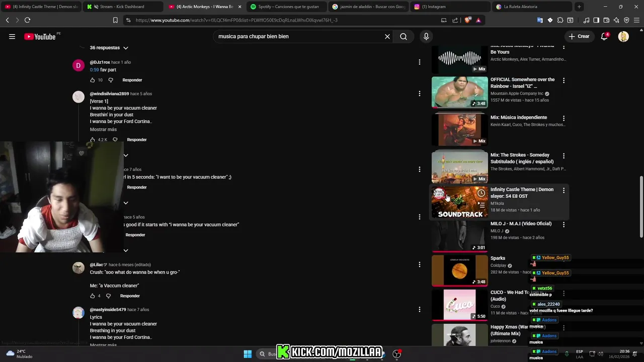The height and width of the screenshot is (362, 644).
Task: Reply to the @DJz1rox comment
Action: [x=132, y=80]
